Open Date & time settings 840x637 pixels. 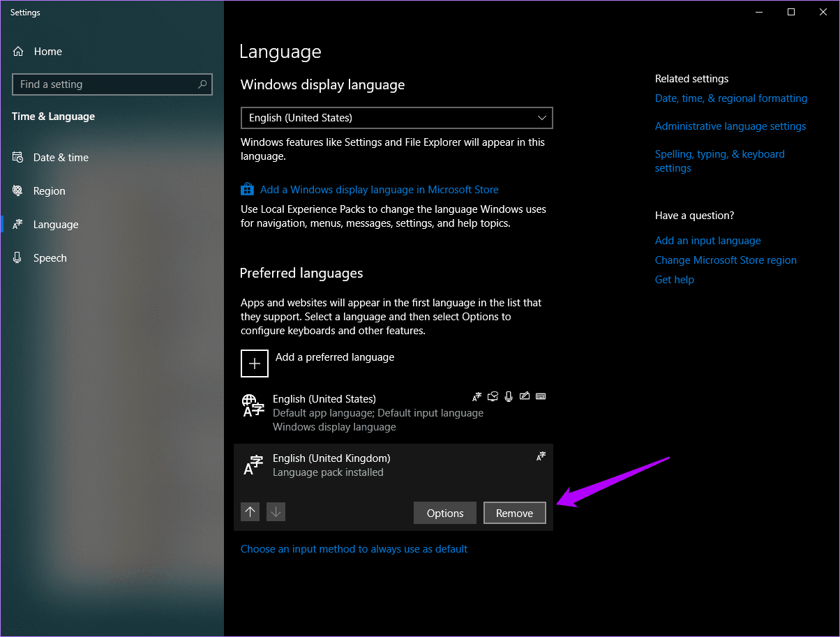point(61,158)
